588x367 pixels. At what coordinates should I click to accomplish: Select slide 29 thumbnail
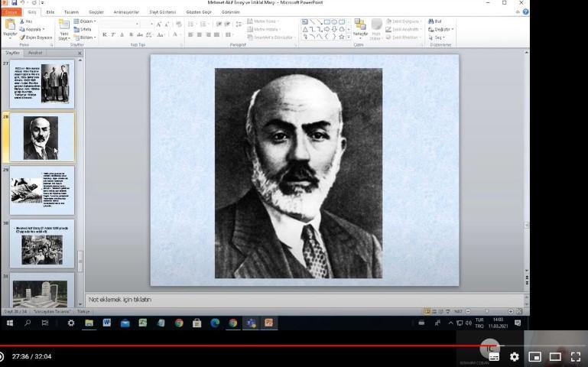point(42,190)
